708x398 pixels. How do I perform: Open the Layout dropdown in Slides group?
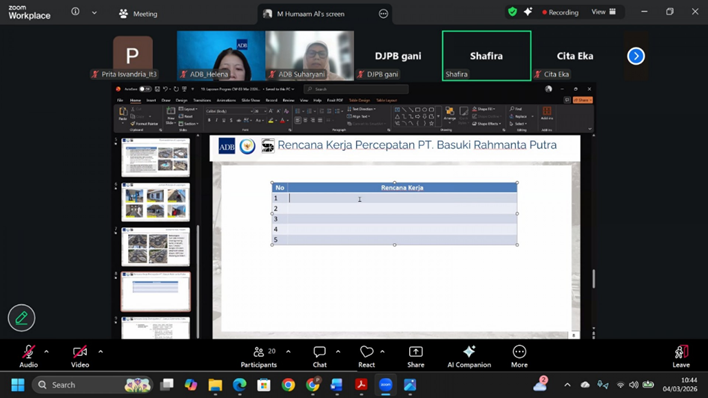click(x=188, y=109)
